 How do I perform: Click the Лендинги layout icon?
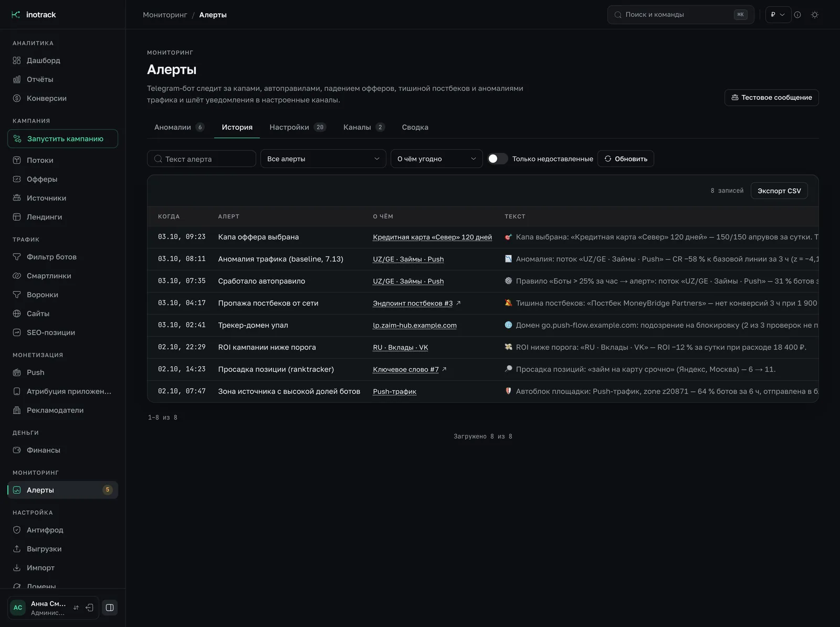click(17, 217)
